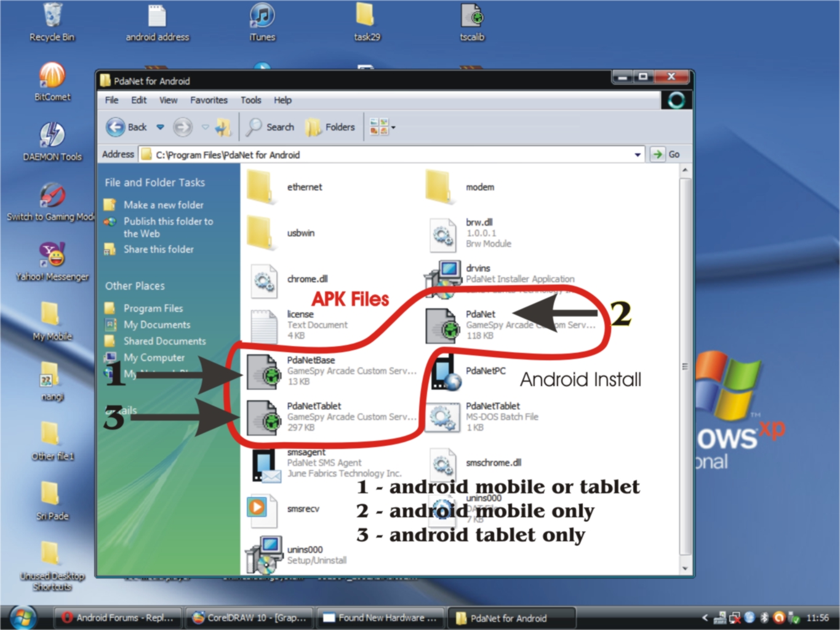Image resolution: width=840 pixels, height=630 pixels.
Task: Click the Up folder icon in toolbar
Action: (x=223, y=127)
